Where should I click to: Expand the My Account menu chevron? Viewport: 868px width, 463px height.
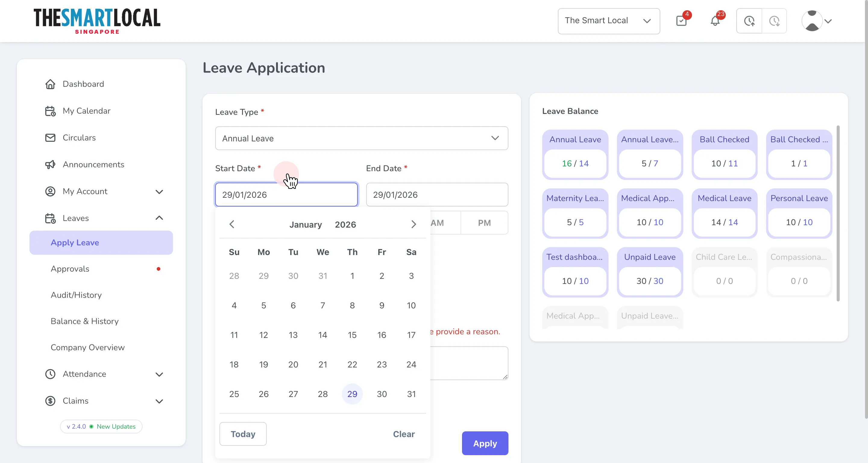coord(159,192)
